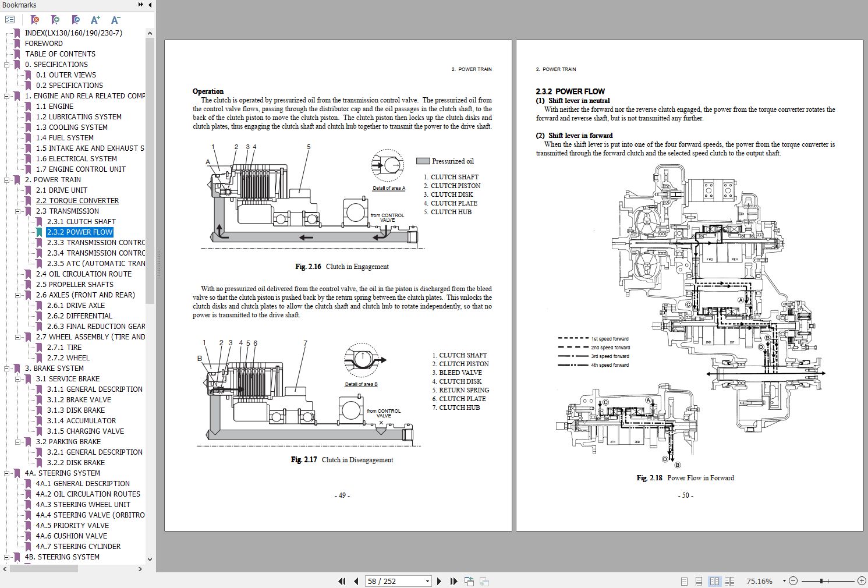Increase bookmark text size with A+
Viewport: 868px width, 588px height.
(x=95, y=19)
